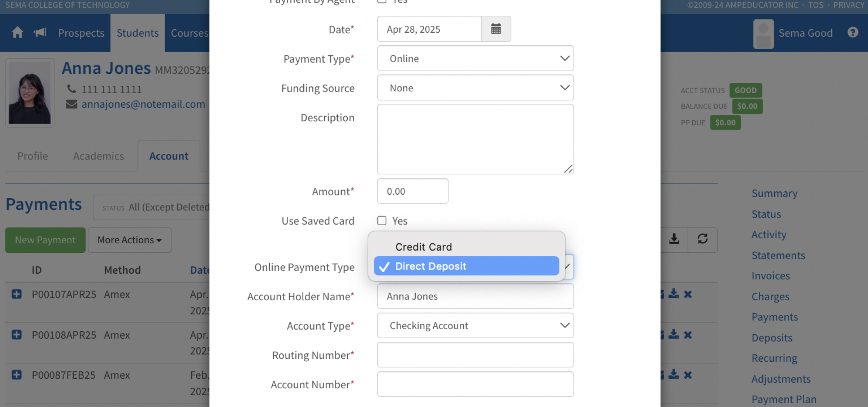Click the help question mark icon

(x=853, y=33)
